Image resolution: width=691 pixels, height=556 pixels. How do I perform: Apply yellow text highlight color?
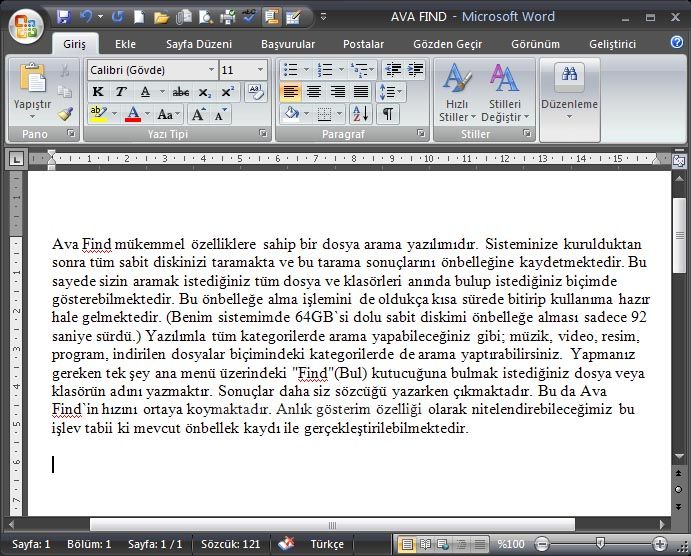click(x=98, y=114)
